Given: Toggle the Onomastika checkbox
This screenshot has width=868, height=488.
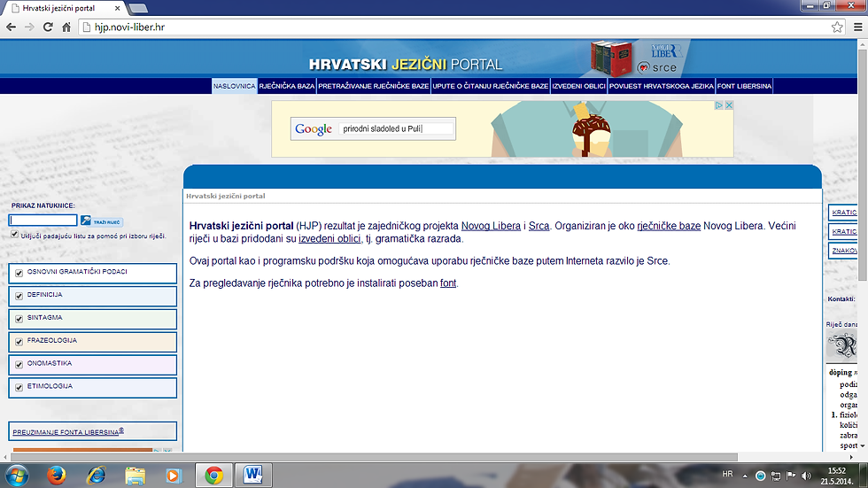Looking at the screenshot, I should click(19, 364).
